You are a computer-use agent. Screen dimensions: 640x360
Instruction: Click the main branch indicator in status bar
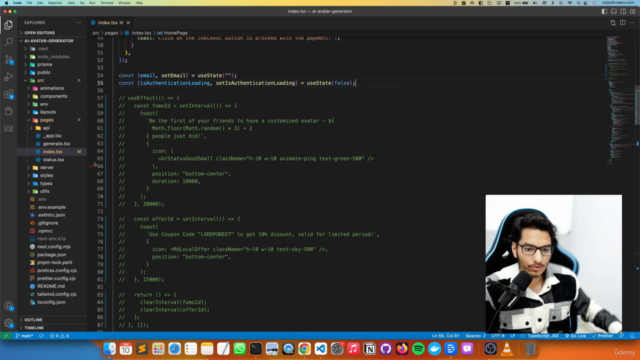24,336
